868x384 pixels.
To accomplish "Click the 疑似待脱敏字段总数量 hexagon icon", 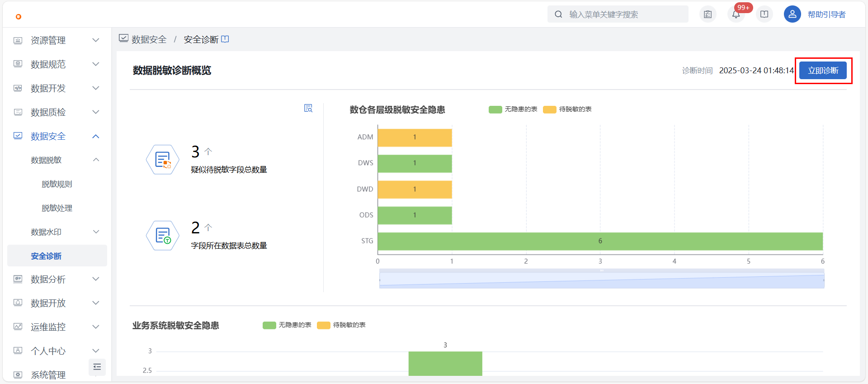I will [163, 160].
